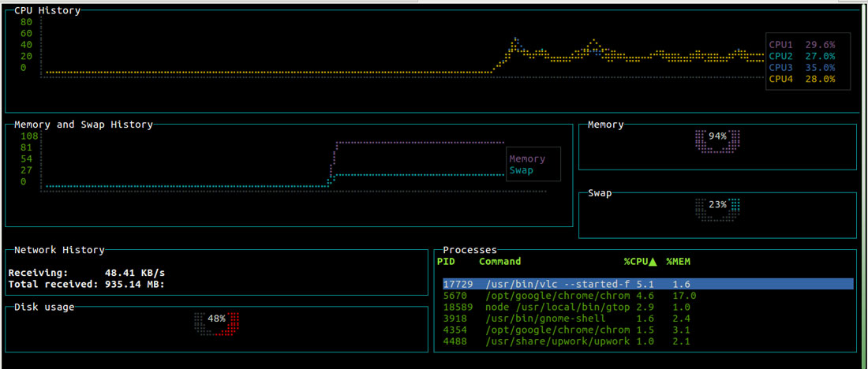Click the CPU1 29.6% legend entry
Screen dimensions: 868x369
(x=803, y=45)
